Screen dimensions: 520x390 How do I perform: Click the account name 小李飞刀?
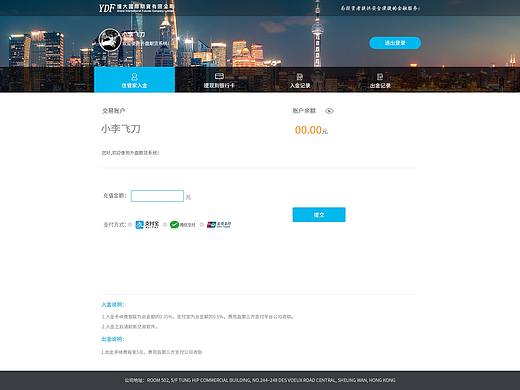pyautogui.click(x=121, y=129)
